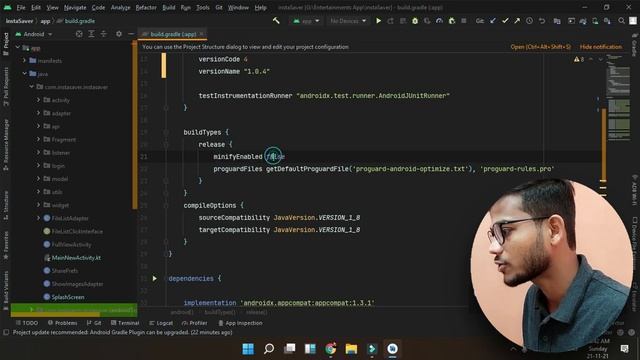
Task: Click the Git Commit checkmark icon
Action: (x=505, y=20)
